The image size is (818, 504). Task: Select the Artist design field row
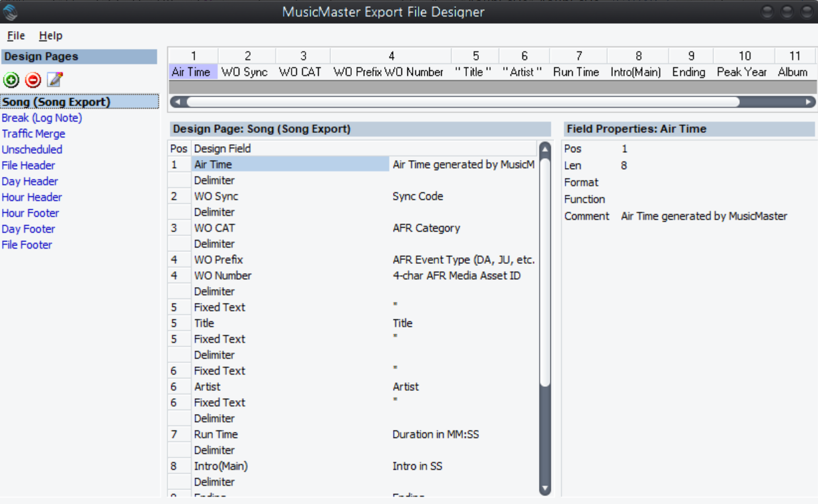pyautogui.click(x=352, y=387)
